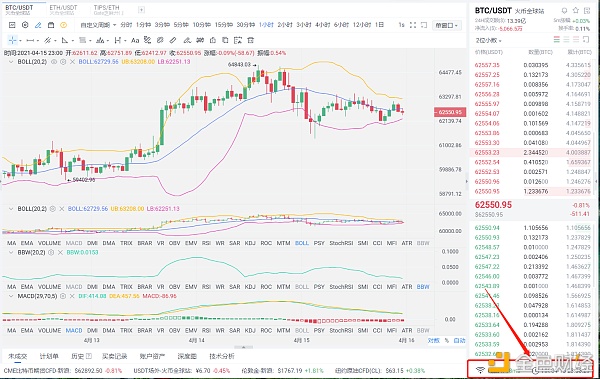600x379 pixels.
Task: Open the 单窗口 window layout dropdown
Action: click(x=447, y=25)
